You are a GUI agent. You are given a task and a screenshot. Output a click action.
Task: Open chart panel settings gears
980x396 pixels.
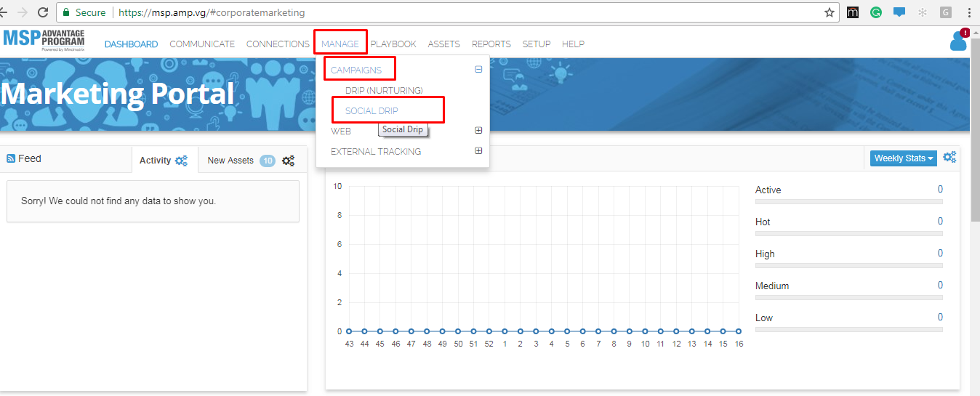[x=949, y=157]
